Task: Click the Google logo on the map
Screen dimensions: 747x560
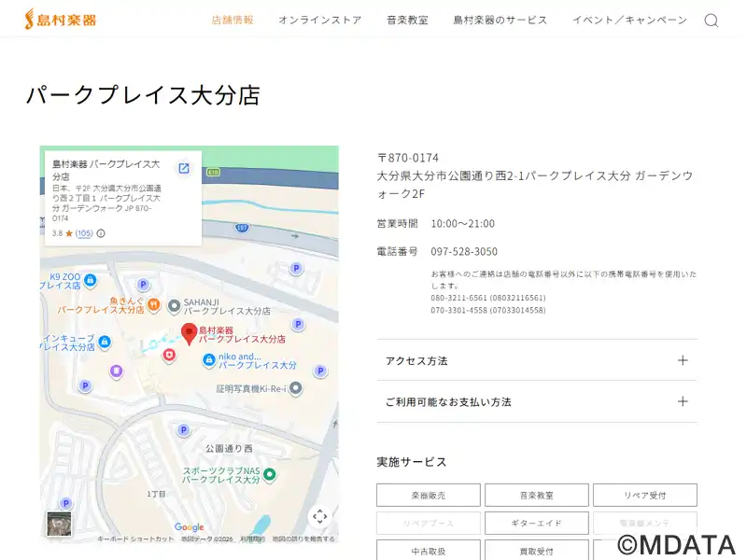Action: [x=190, y=526]
